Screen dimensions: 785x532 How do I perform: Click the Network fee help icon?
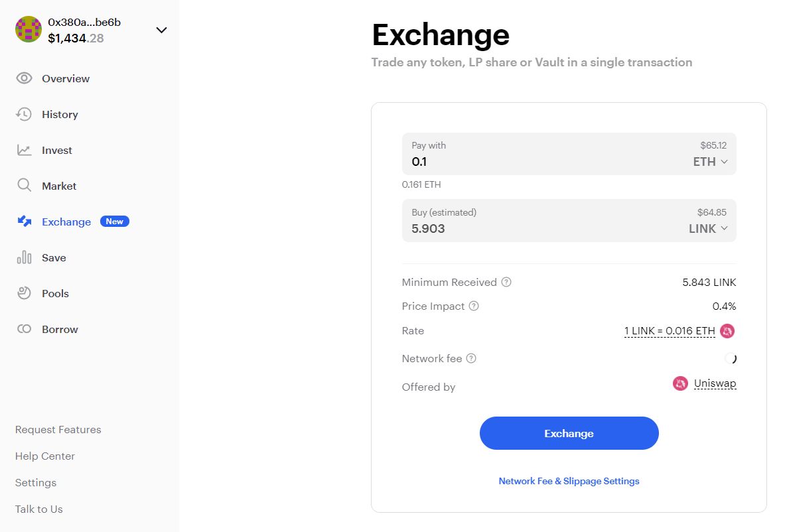pos(471,359)
